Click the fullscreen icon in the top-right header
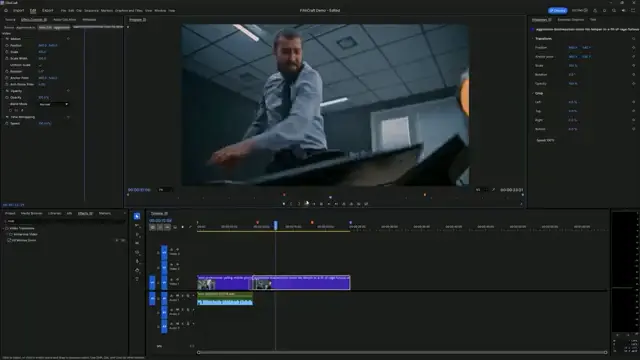640x360 pixels. [633, 11]
